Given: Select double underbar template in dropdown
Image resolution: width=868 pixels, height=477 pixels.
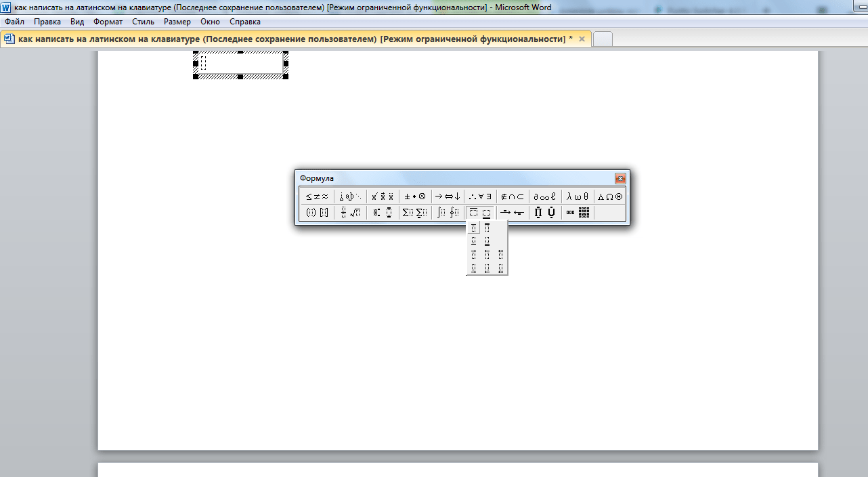Looking at the screenshot, I should [487, 241].
